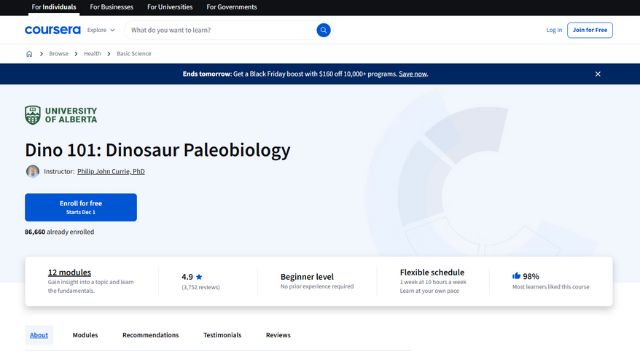
Task: Click Enroll for free button
Action: (x=81, y=207)
